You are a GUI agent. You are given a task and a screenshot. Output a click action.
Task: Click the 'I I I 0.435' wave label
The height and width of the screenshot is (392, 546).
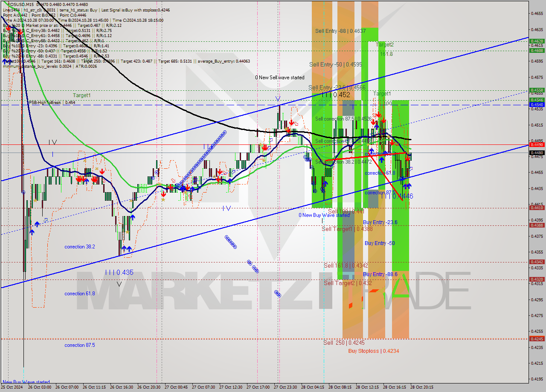(119, 272)
